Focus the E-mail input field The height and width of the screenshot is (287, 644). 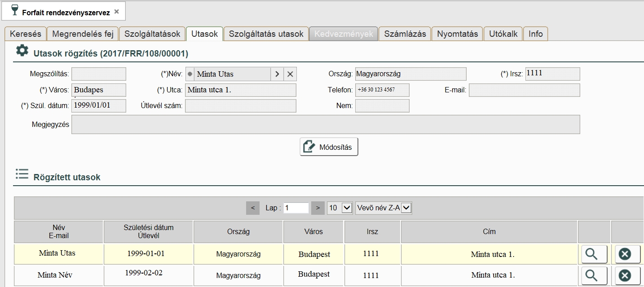pos(524,90)
